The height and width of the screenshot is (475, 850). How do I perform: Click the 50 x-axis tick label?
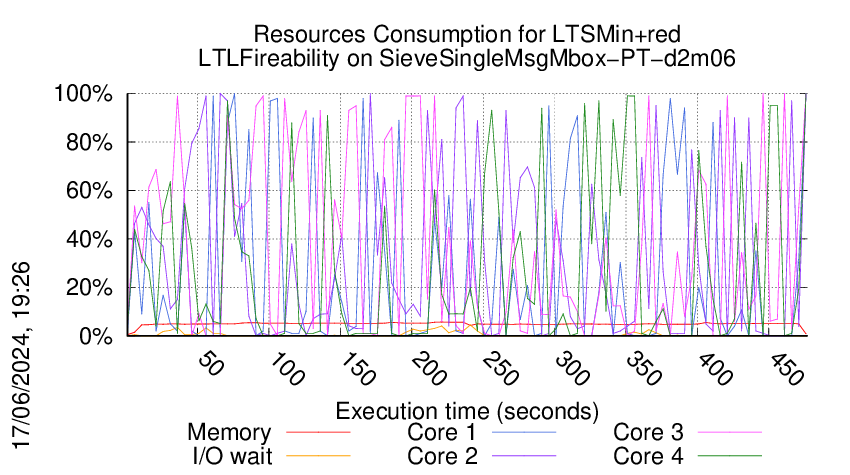pos(210,364)
